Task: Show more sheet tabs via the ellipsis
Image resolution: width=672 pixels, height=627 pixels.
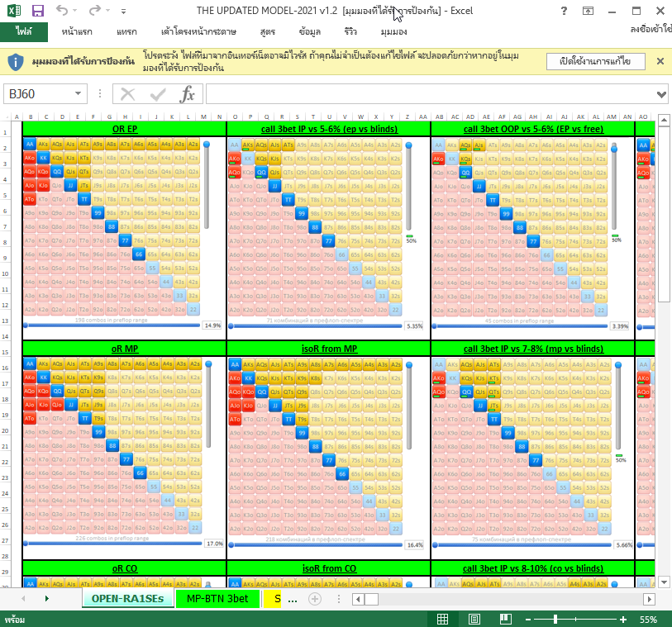Action: pyautogui.click(x=293, y=599)
